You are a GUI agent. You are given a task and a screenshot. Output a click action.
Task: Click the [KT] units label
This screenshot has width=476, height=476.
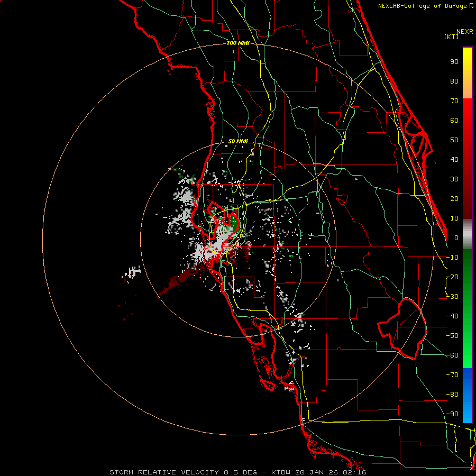click(x=452, y=37)
